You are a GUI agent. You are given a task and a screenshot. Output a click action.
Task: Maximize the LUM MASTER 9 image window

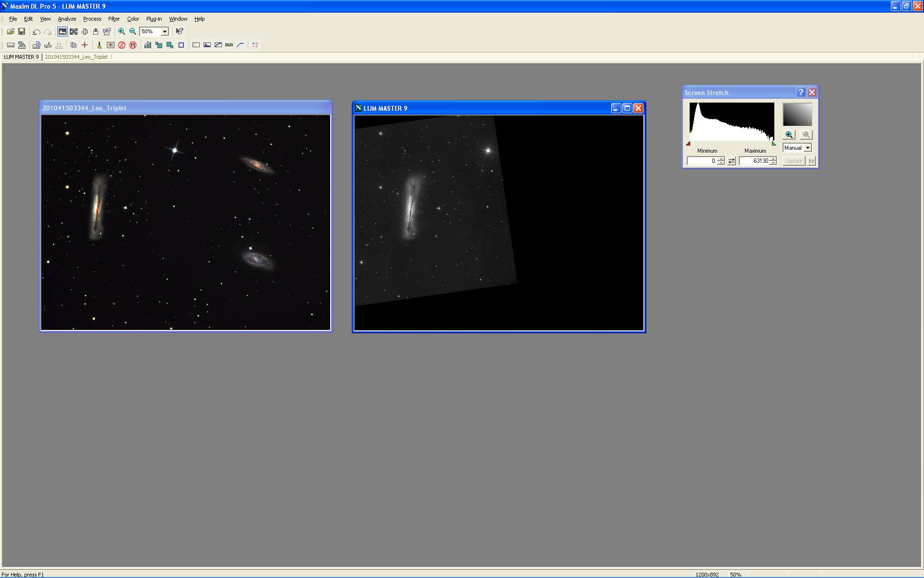[x=627, y=108]
